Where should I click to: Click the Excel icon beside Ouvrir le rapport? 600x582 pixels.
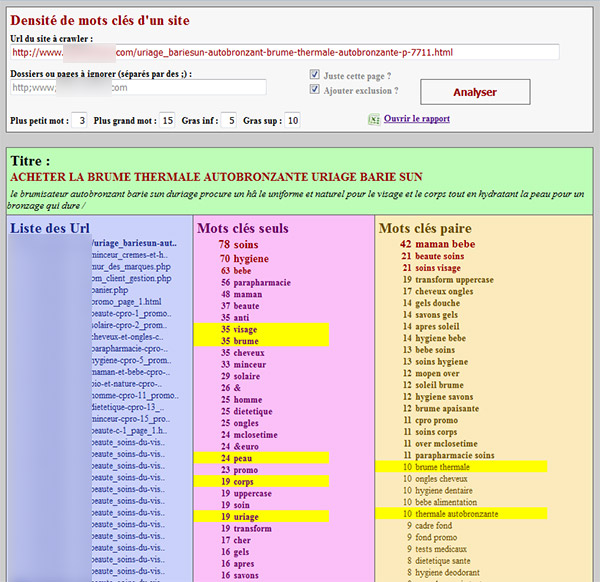[x=375, y=120]
